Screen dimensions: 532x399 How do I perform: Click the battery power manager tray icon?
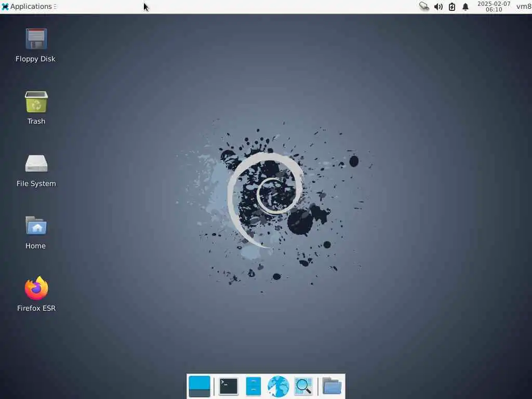pyautogui.click(x=452, y=7)
